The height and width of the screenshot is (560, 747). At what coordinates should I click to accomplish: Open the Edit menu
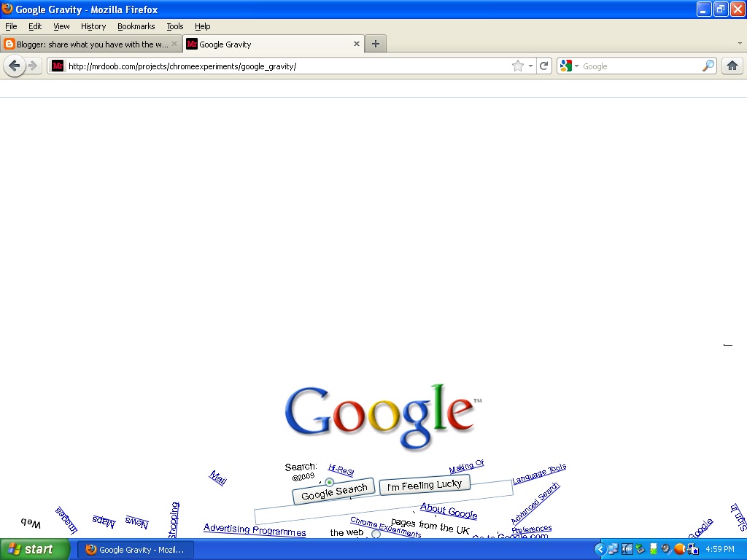pyautogui.click(x=35, y=26)
